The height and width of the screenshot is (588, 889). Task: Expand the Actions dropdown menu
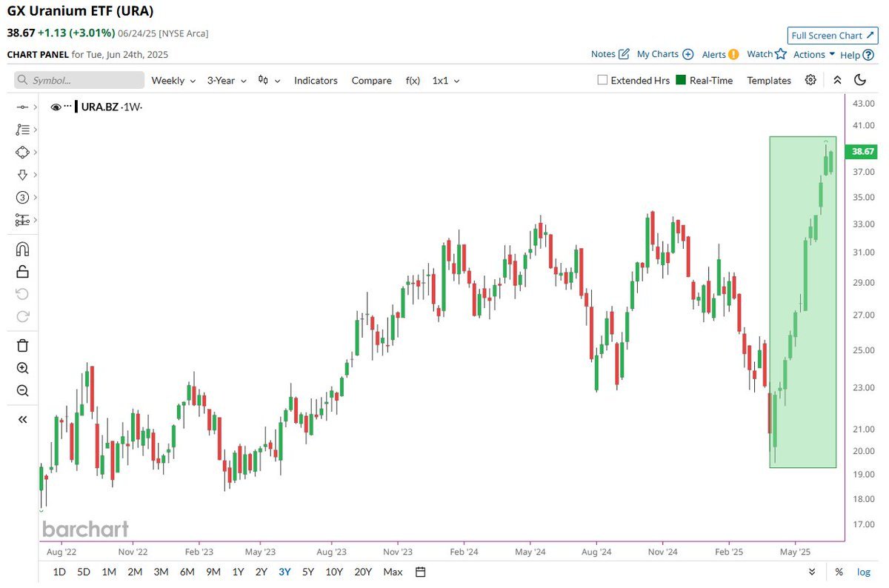(x=814, y=54)
